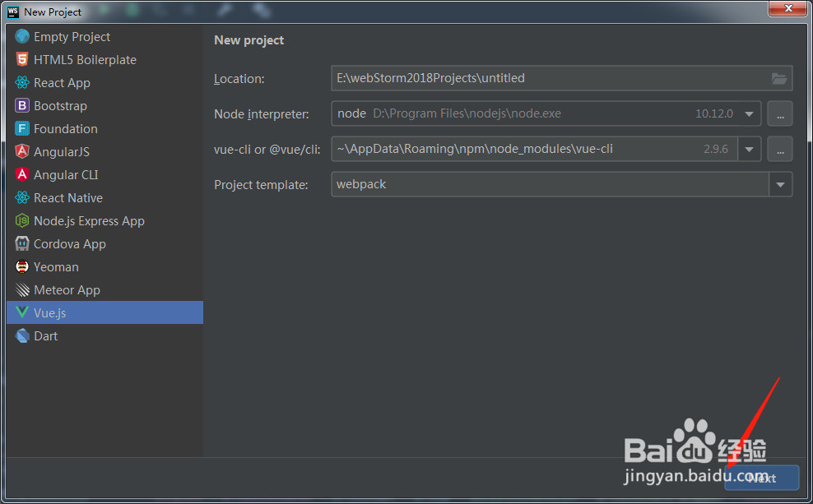Click the Node interpreter browse button
813x504 pixels.
(779, 113)
